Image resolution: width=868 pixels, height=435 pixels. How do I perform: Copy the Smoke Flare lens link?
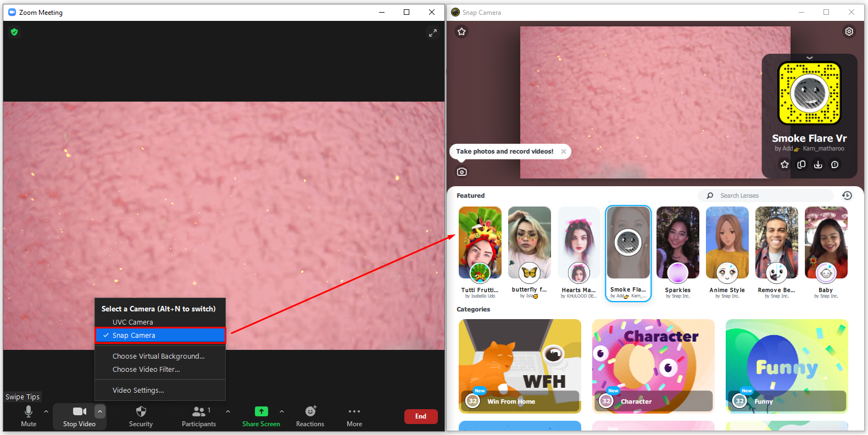pyautogui.click(x=802, y=164)
